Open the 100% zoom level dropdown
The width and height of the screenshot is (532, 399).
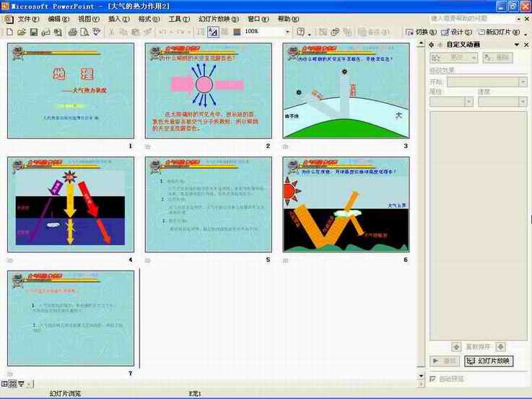[x=288, y=32]
